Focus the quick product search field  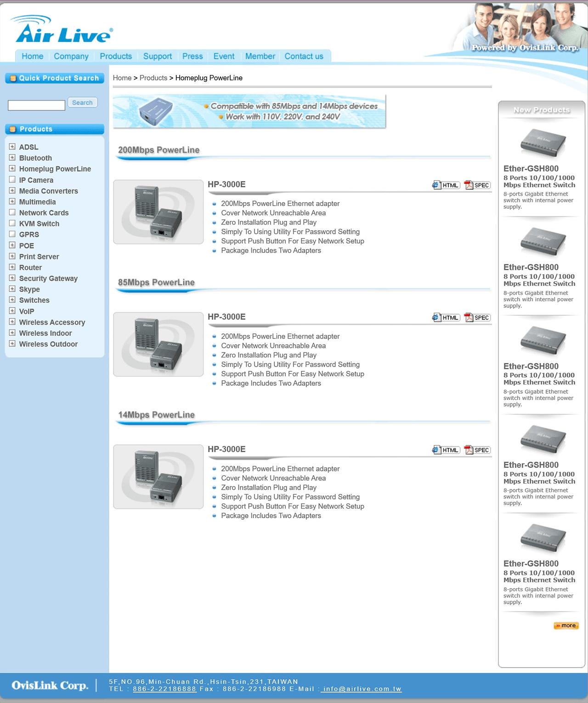[36, 105]
